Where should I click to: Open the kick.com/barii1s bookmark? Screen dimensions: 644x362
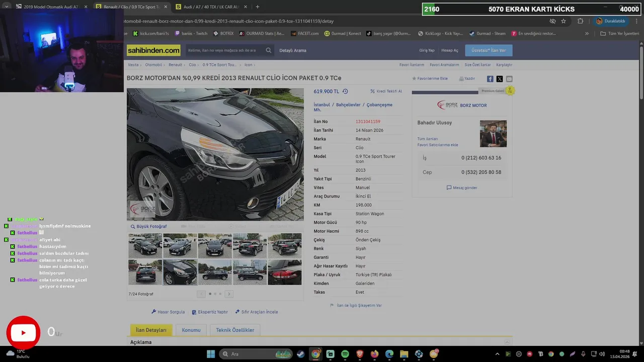tap(151, 34)
